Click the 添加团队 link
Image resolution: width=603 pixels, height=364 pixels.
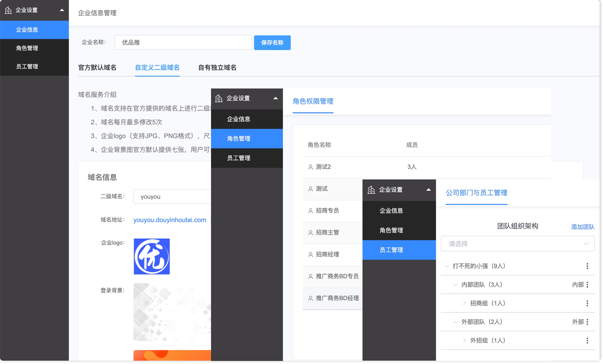[x=582, y=227]
